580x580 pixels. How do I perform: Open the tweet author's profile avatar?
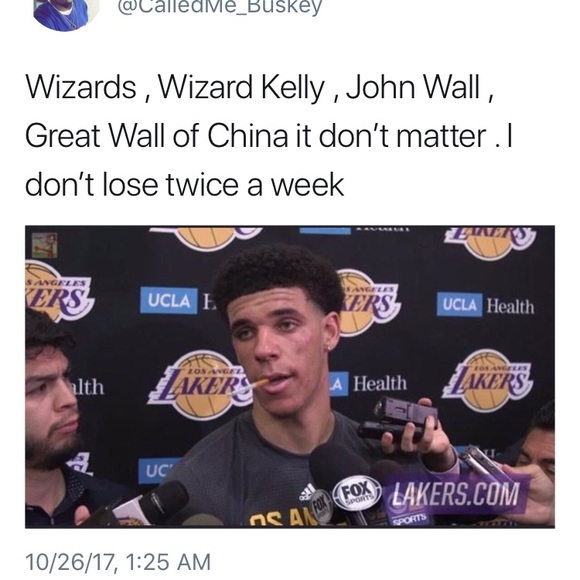[x=66, y=13]
